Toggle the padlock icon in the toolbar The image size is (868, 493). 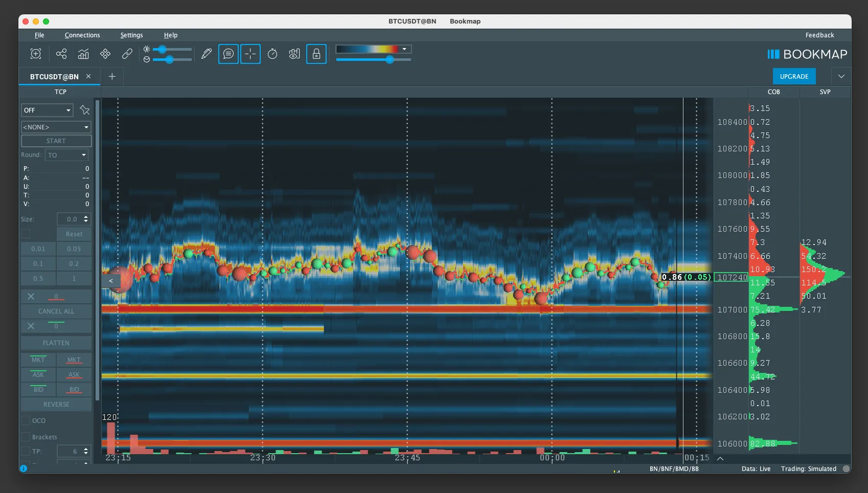316,54
